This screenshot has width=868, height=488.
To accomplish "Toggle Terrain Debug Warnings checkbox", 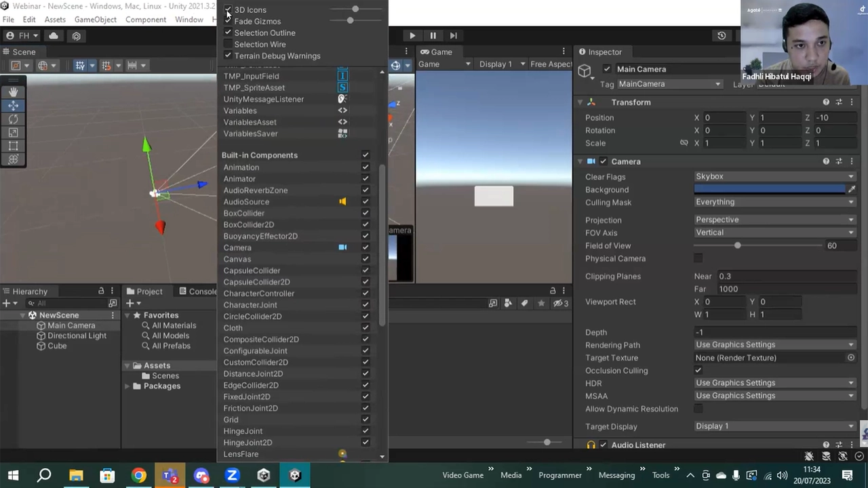I will 228,56.
